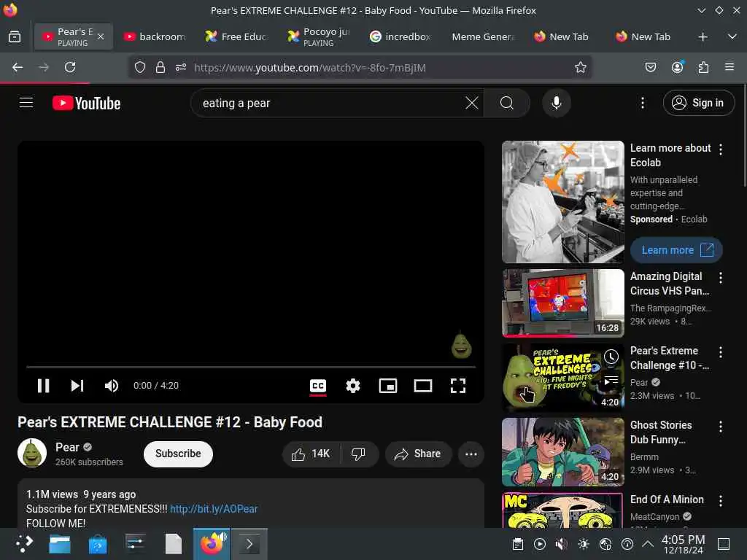
Task: Open Amazing Digital Circus video options menu
Action: [720, 278]
